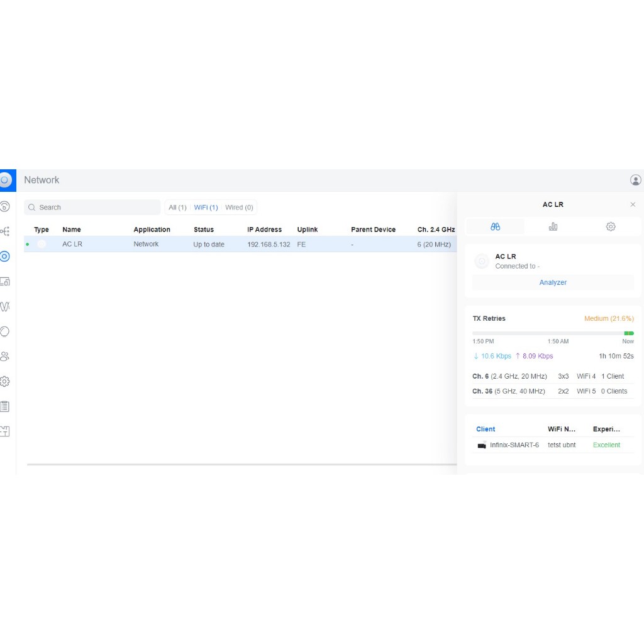The height and width of the screenshot is (644, 644).
Task: Click the UniFi Devices sidebar icon
Action: point(5,257)
